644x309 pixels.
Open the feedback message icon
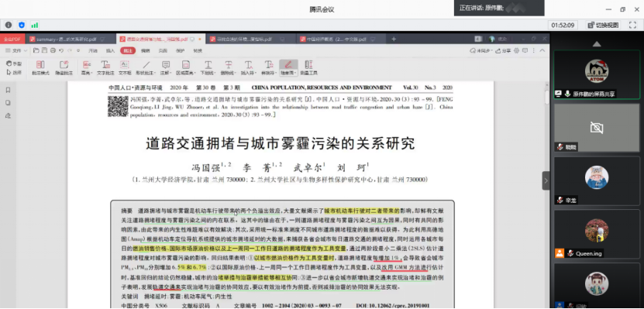coord(525,50)
